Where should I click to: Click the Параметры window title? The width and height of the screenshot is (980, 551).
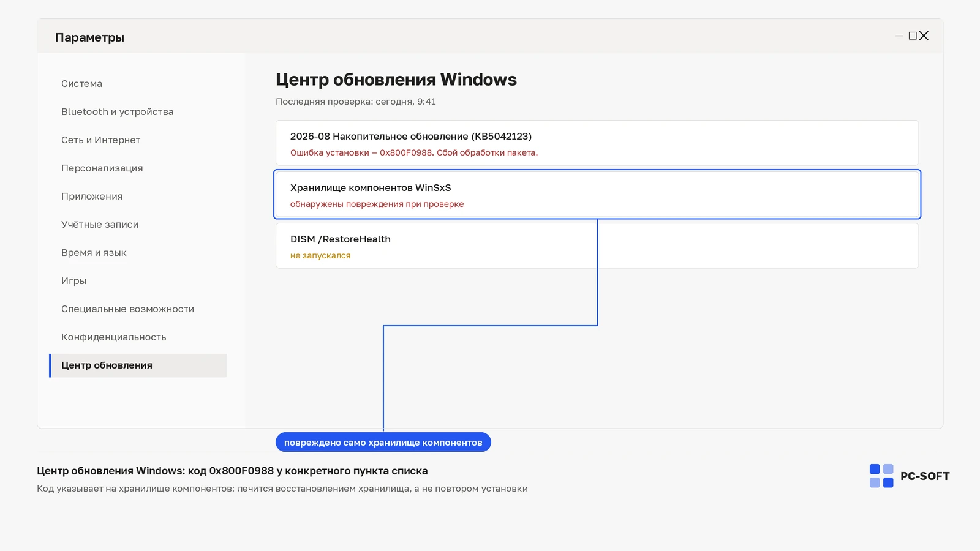[89, 37]
